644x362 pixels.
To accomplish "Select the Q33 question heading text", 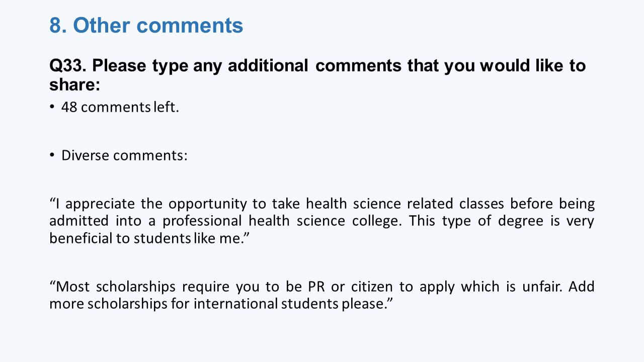I will point(317,75).
